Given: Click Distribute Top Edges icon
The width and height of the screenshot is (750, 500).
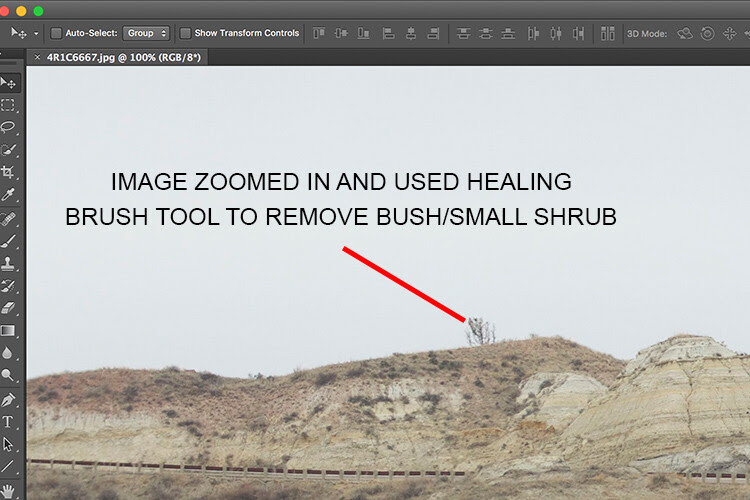Looking at the screenshot, I should [463, 33].
